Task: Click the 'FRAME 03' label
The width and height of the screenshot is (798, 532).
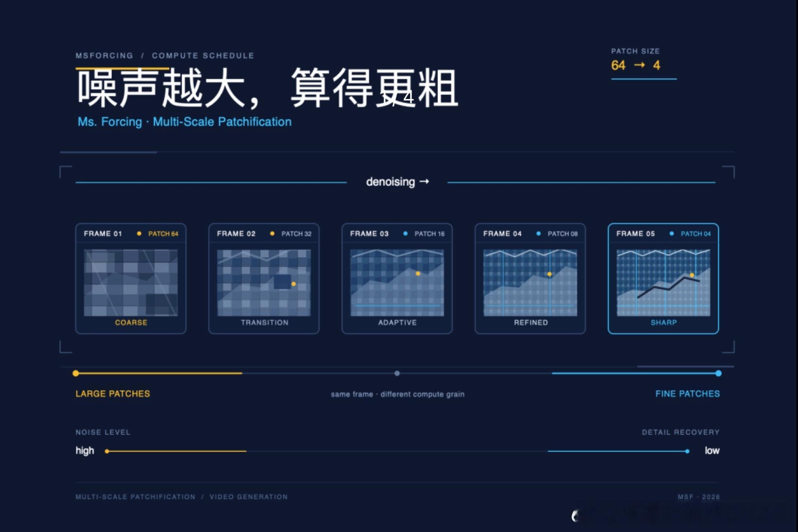Action: pos(369,234)
